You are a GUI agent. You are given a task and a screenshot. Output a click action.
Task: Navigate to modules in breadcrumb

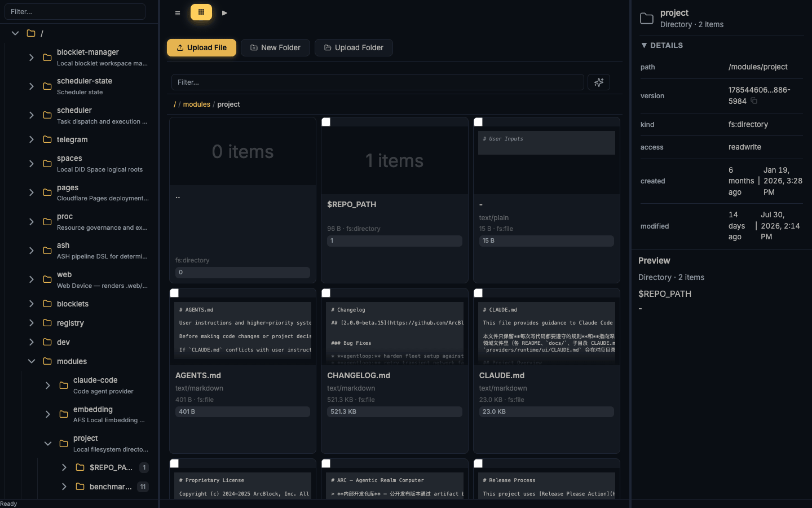(197, 104)
